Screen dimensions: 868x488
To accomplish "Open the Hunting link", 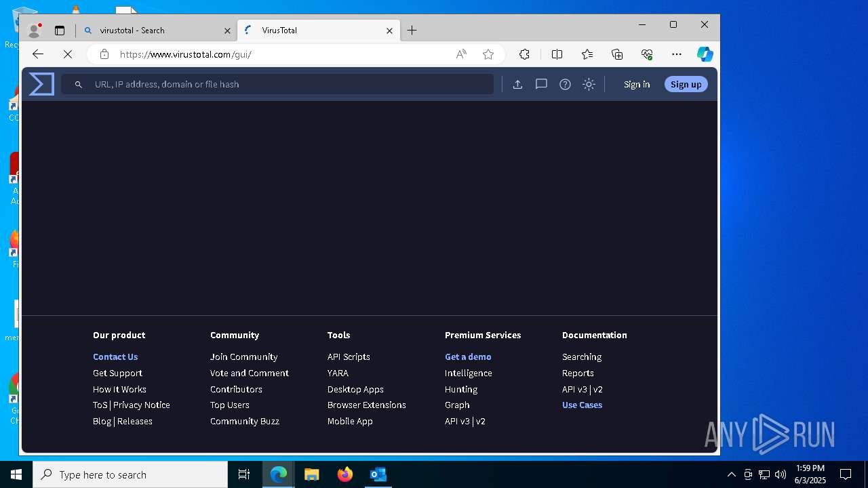I will point(461,389).
